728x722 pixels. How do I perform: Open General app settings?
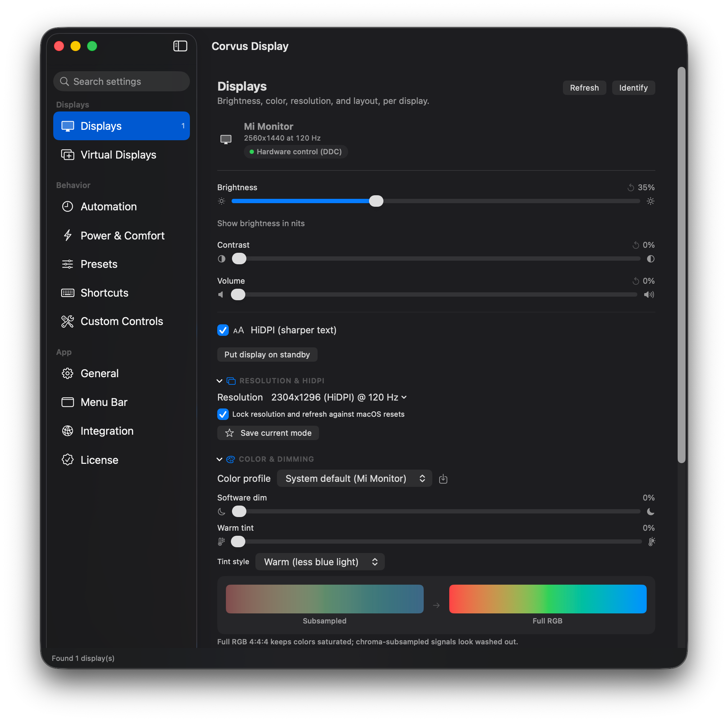click(121, 374)
